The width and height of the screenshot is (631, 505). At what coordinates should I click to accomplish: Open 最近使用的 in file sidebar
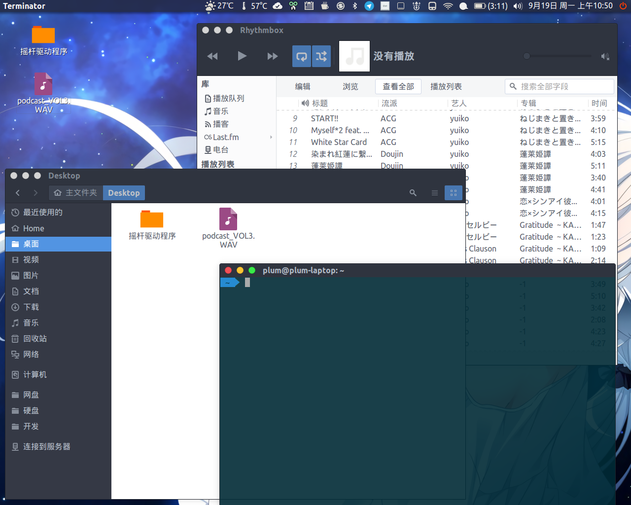pos(58,212)
